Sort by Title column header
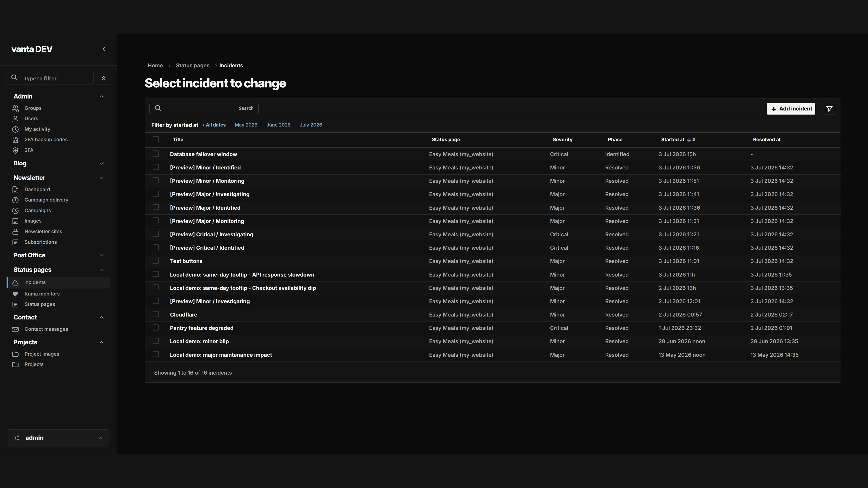This screenshot has height=488, width=868. [x=178, y=140]
